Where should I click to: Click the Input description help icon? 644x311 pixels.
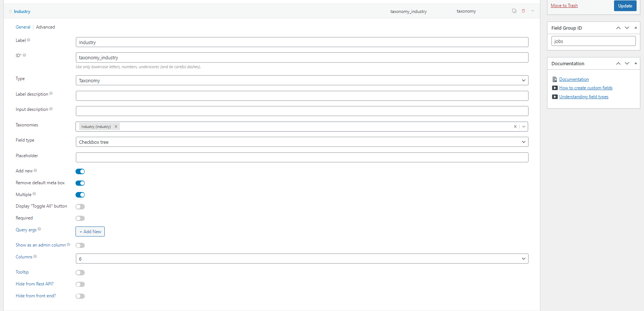51,109
